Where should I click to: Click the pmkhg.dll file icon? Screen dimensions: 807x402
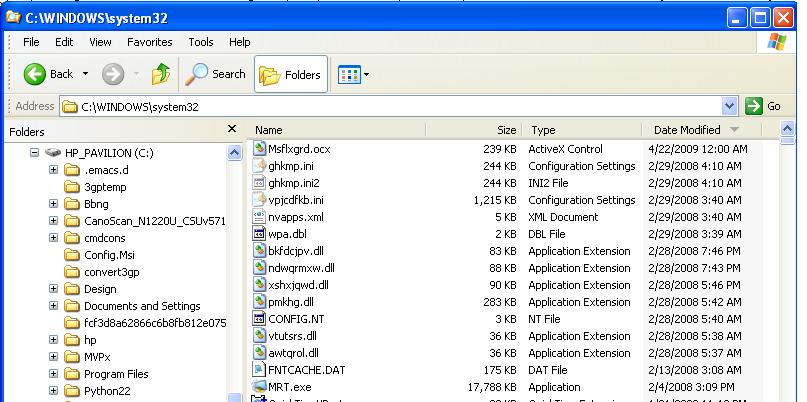(259, 302)
